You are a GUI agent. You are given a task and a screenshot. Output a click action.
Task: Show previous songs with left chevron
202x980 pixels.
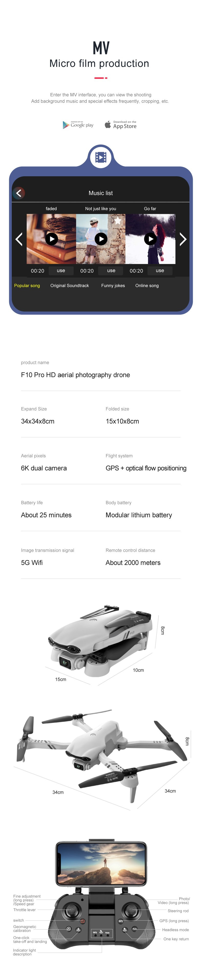point(19,239)
